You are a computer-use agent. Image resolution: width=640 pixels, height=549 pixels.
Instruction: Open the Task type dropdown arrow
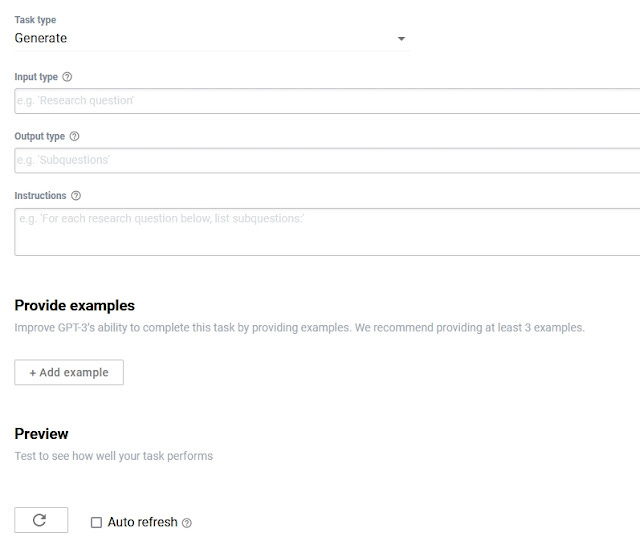[401, 38]
